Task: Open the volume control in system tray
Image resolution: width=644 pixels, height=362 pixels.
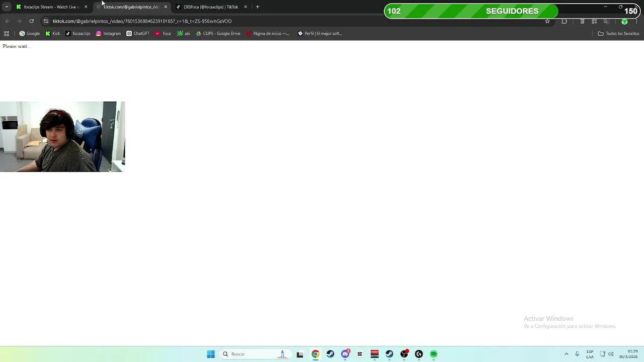Action: 611,354
